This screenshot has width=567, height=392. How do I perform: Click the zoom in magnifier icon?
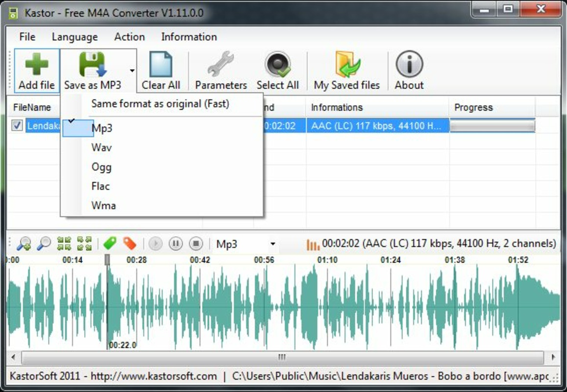tap(24, 244)
